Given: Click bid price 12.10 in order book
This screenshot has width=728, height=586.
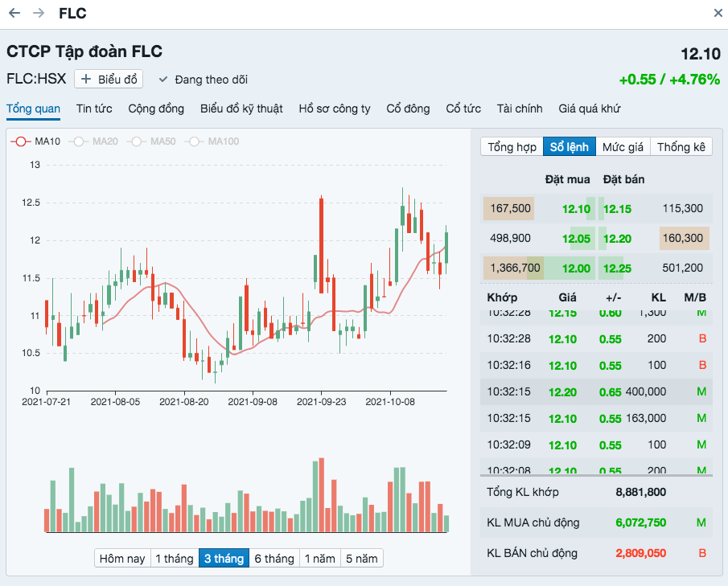Looking at the screenshot, I should pos(576,209).
